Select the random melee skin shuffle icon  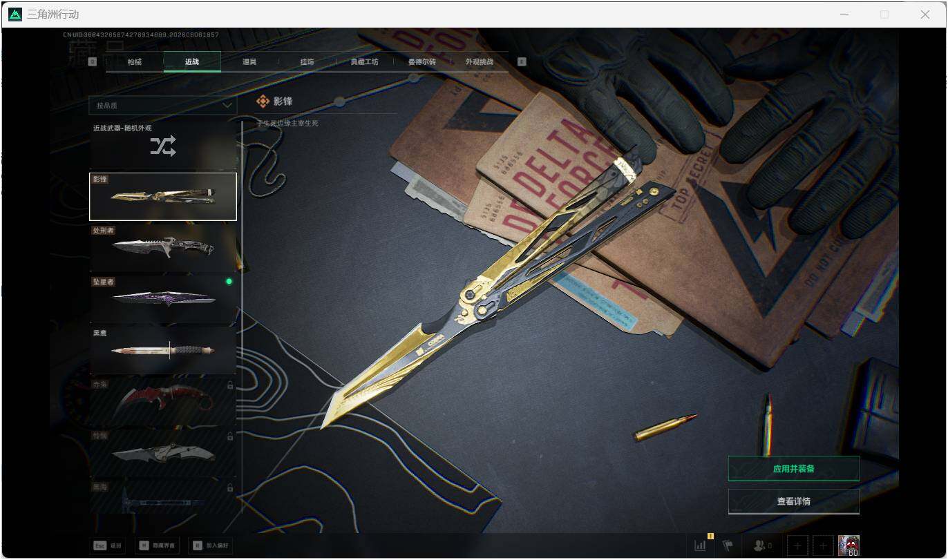(x=163, y=146)
